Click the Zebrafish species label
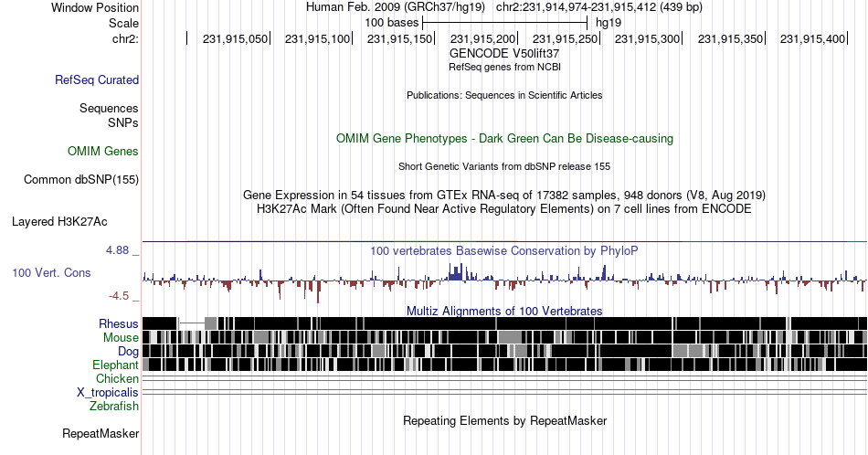Image resolution: width=868 pixels, height=455 pixels. (x=114, y=406)
